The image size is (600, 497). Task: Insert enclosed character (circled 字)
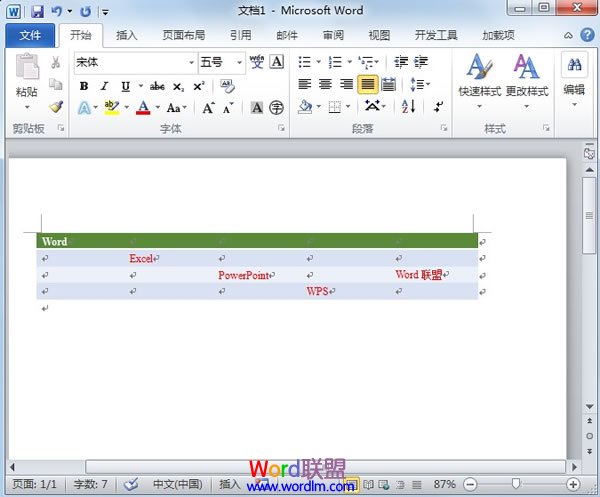click(x=276, y=108)
